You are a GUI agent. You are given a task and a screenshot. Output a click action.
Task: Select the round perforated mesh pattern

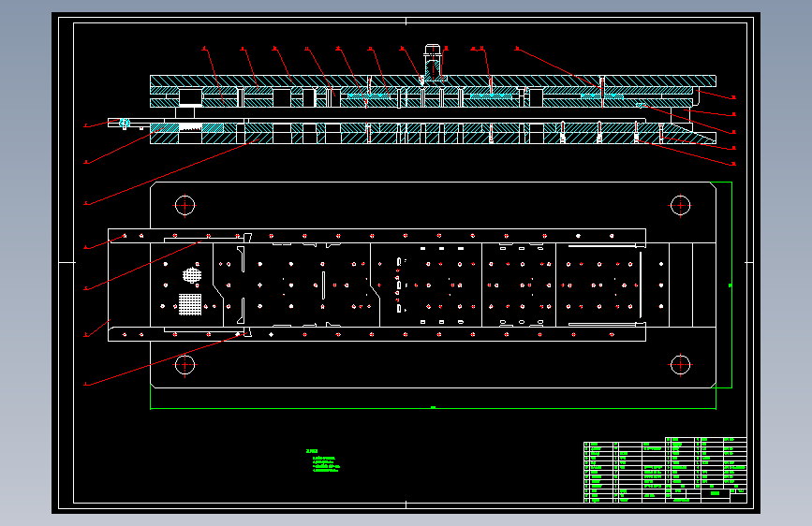[192, 275]
